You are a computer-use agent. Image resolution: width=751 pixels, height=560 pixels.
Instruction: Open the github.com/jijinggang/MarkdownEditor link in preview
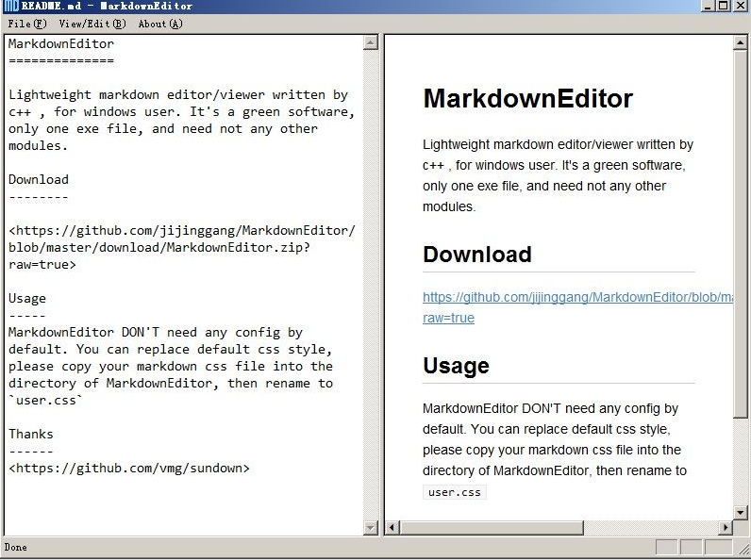(577, 297)
